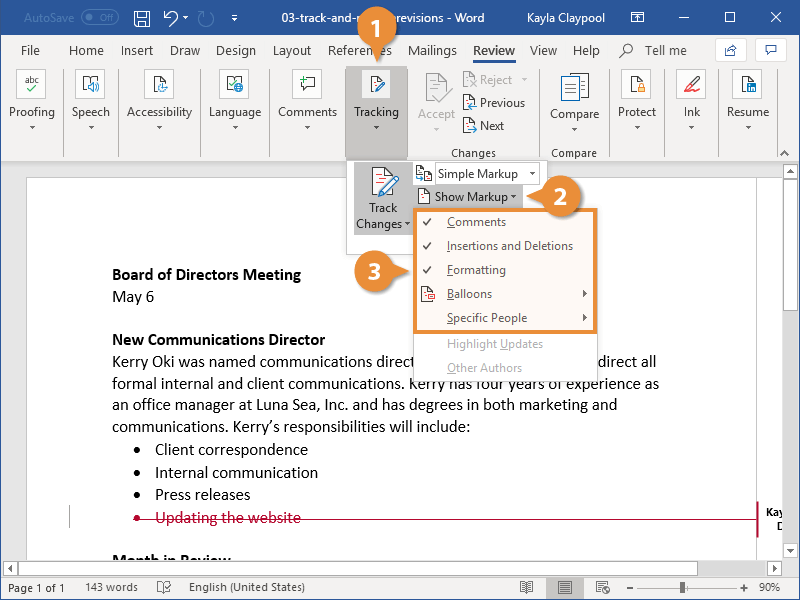Screen dimensions: 800x600
Task: Click the Save icon in title bar
Action: click(x=142, y=18)
